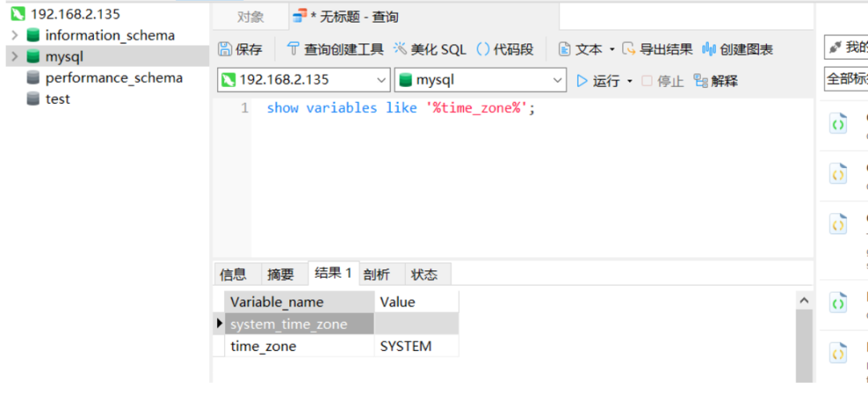
Task: Select the time_zone cell
Action: coord(300,346)
